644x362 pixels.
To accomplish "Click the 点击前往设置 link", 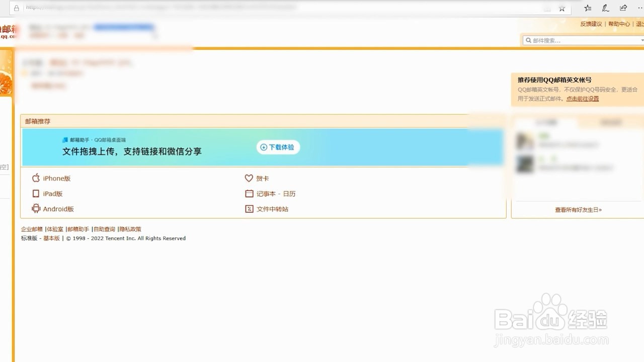I will pyautogui.click(x=583, y=99).
